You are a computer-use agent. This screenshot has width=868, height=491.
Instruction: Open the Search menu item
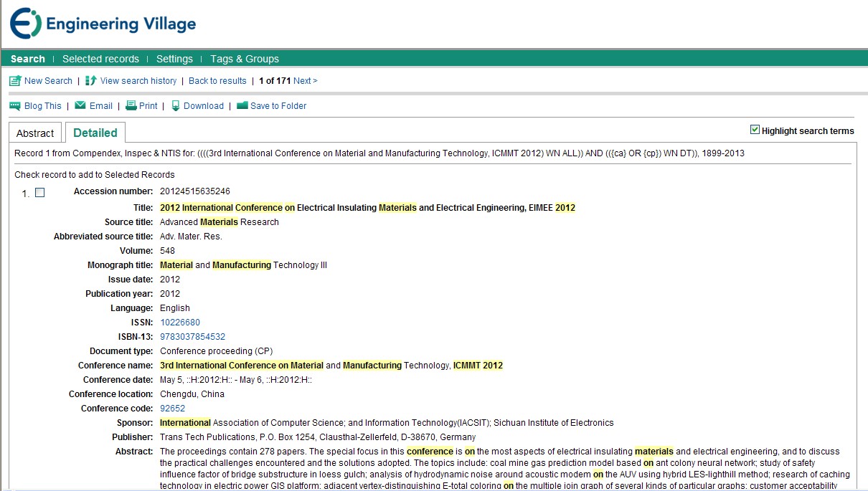click(28, 59)
